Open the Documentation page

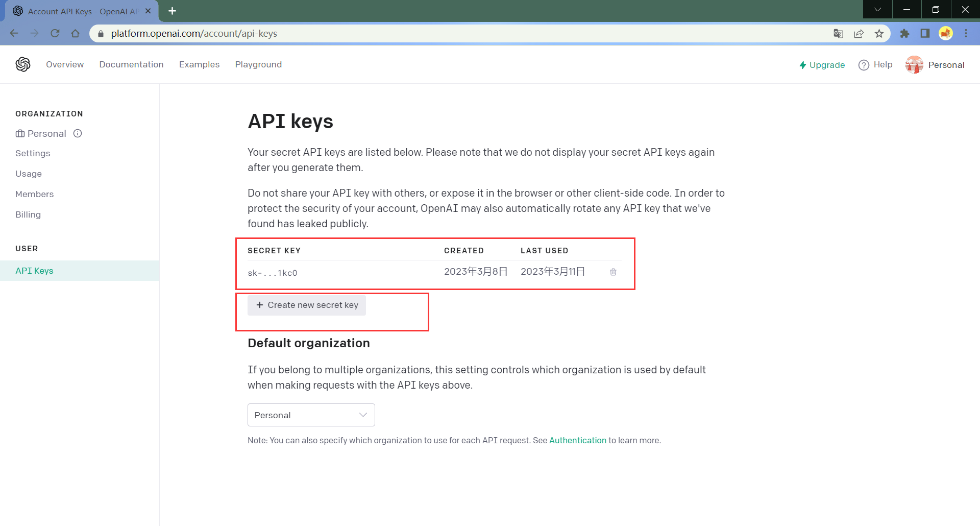tap(131, 64)
